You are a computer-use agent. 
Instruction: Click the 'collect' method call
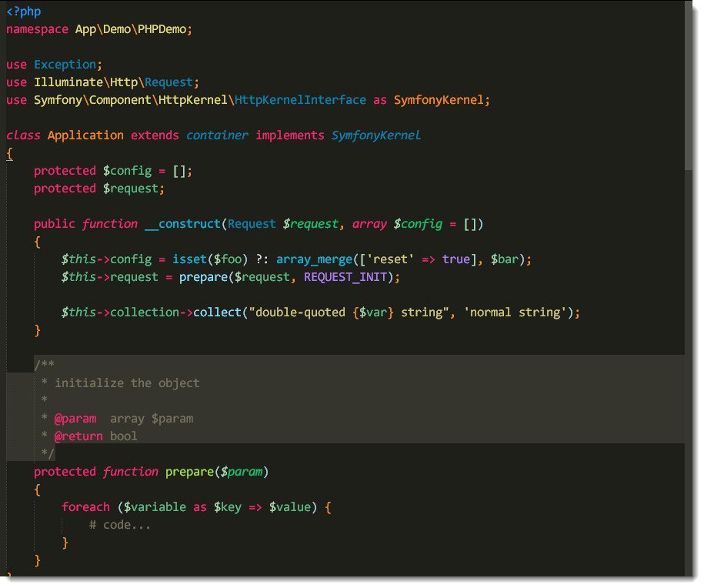click(217, 312)
